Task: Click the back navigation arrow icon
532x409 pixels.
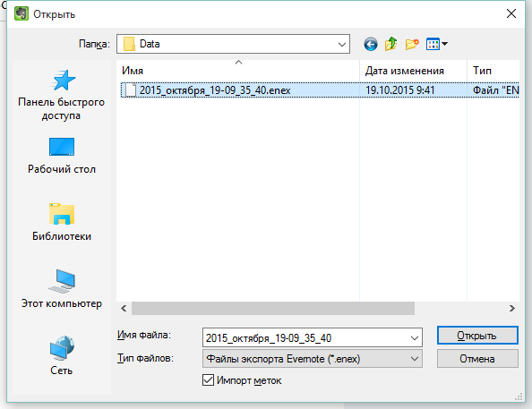Action: pyautogui.click(x=371, y=44)
